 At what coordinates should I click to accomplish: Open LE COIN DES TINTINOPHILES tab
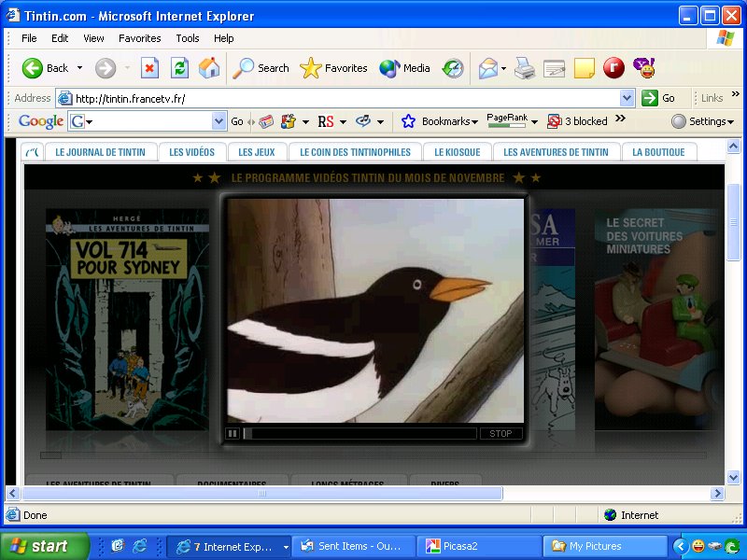pos(356,152)
